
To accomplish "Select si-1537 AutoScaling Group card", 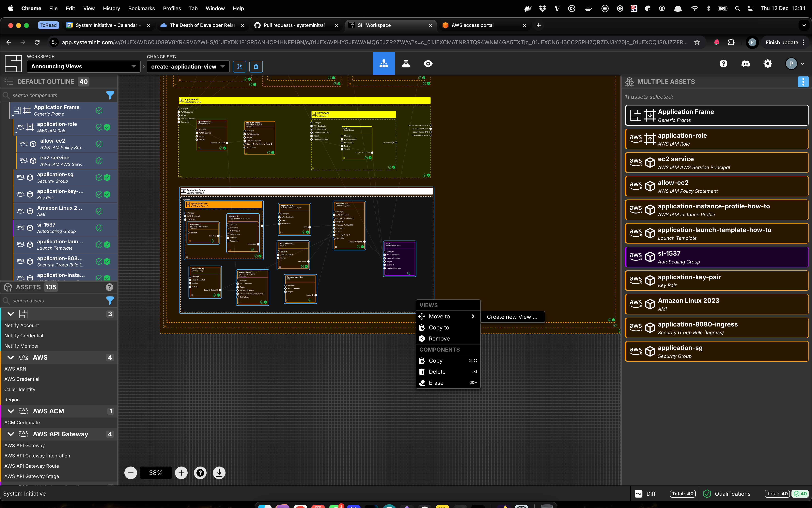I will pyautogui.click(x=716, y=257).
